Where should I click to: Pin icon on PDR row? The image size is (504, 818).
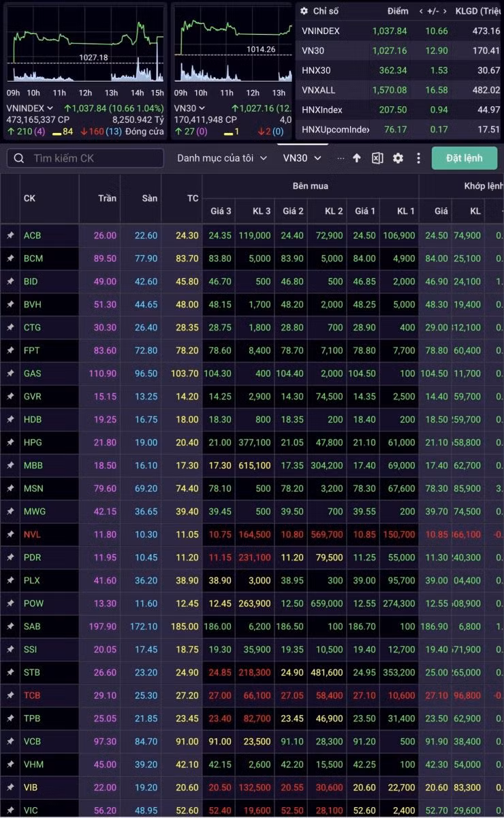[x=10, y=558]
